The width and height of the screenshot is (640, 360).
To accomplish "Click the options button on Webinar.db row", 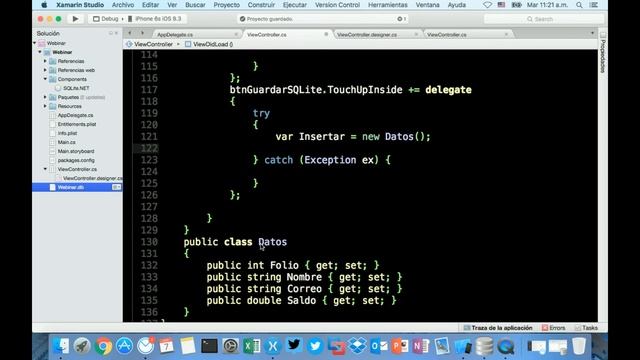I will pyautogui.click(x=116, y=187).
